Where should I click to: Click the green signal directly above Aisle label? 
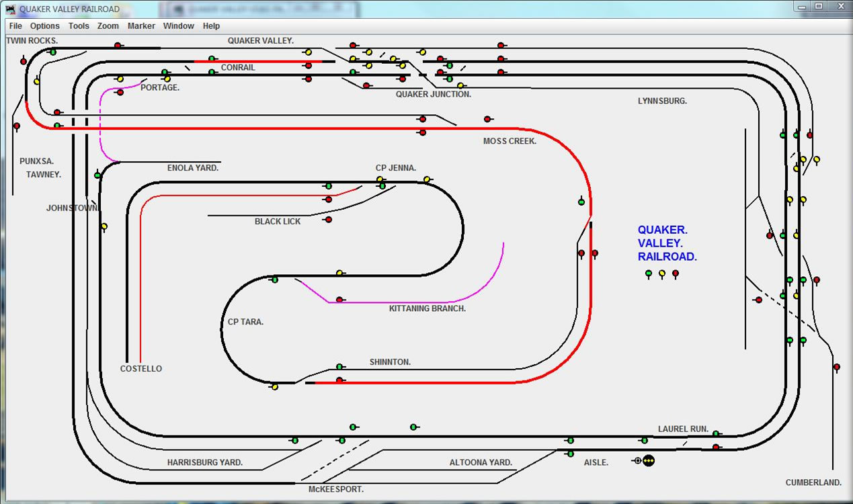[570, 454]
